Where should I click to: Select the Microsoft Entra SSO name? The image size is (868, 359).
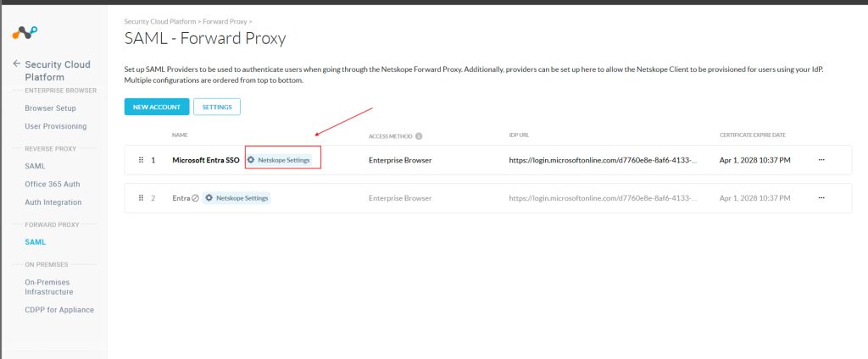coord(206,160)
